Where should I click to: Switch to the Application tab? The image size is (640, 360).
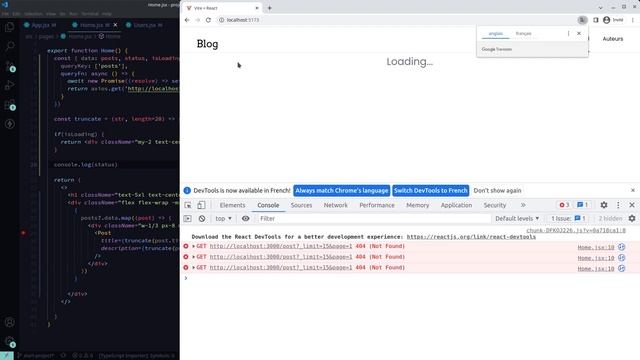(x=456, y=205)
